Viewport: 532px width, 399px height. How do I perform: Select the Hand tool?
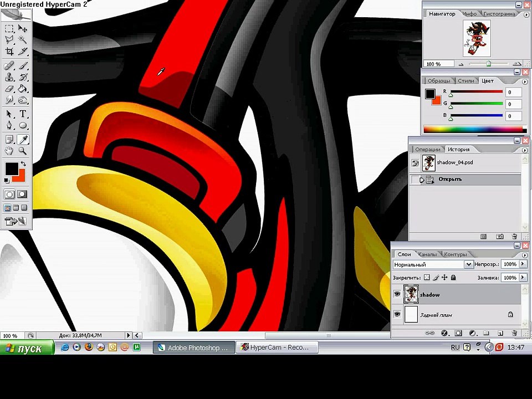[x=9, y=151]
